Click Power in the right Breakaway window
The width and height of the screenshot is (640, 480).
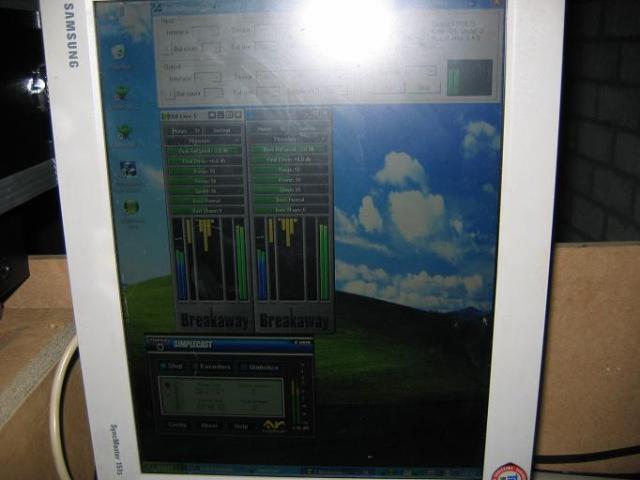(267, 129)
